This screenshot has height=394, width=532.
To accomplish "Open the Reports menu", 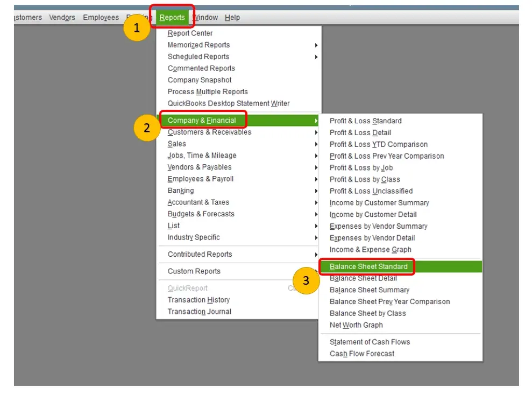I will click(172, 17).
